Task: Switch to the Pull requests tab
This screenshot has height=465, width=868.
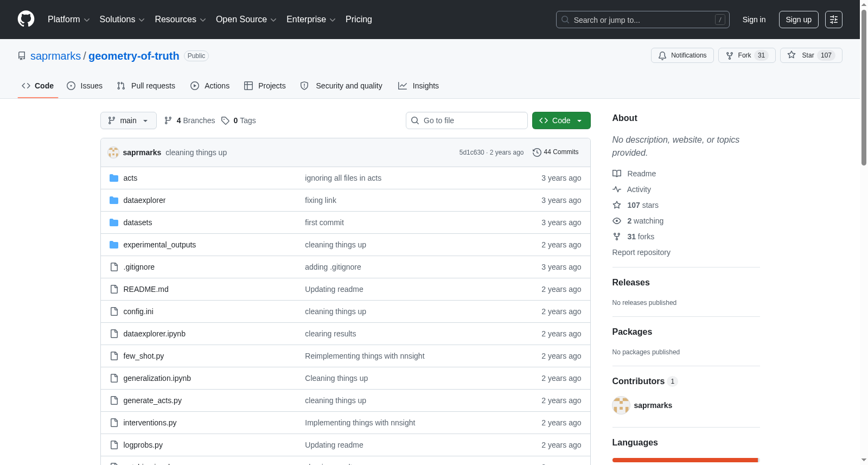Action: pos(146,86)
